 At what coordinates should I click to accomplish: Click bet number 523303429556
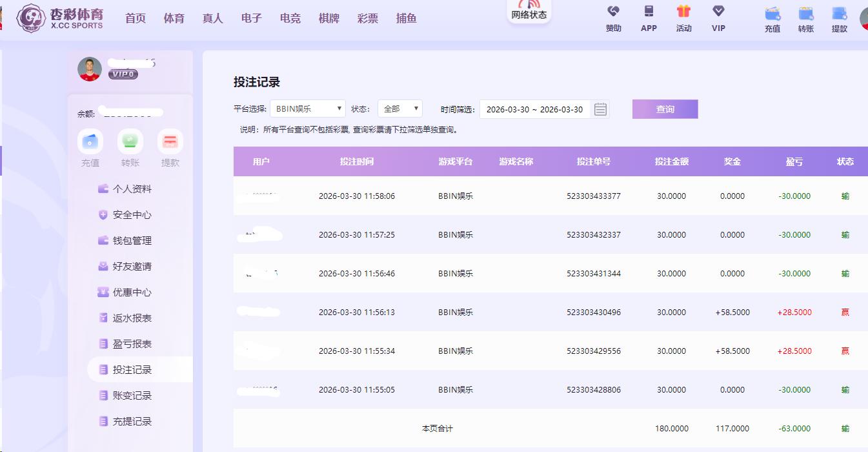pyautogui.click(x=594, y=351)
